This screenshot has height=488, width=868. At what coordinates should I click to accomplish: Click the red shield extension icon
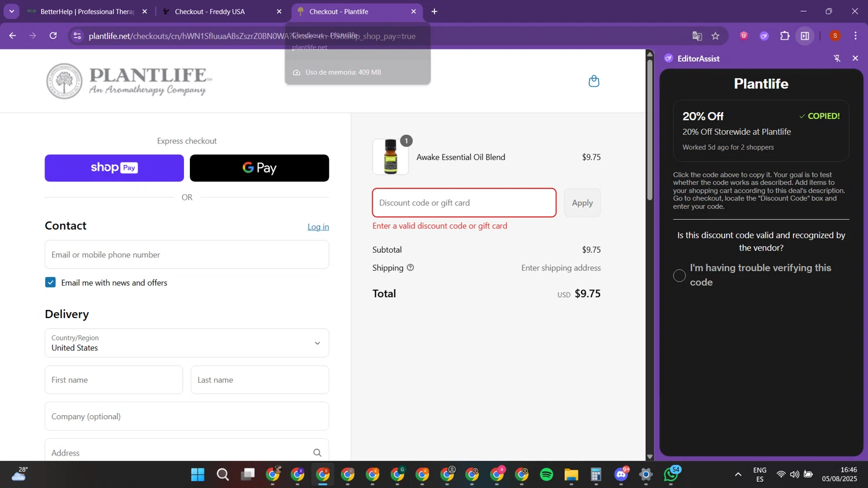tap(744, 36)
